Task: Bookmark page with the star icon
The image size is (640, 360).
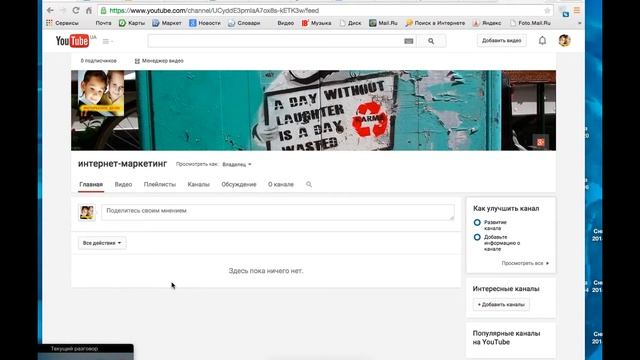Action: click(x=547, y=11)
